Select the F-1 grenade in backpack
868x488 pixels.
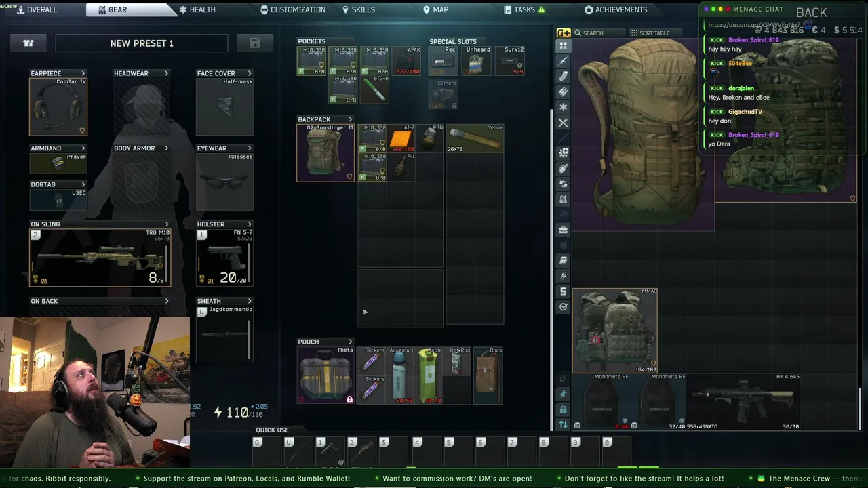click(401, 167)
